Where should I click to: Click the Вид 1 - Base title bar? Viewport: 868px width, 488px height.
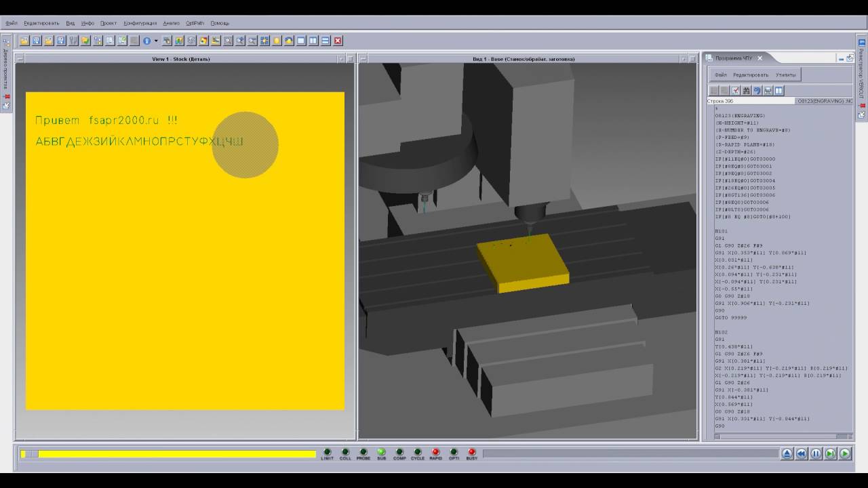523,59
